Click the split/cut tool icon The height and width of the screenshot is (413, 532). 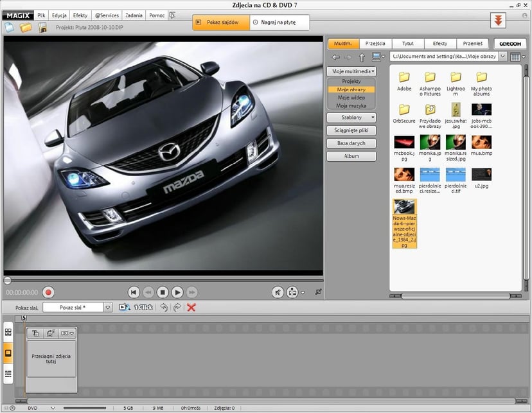coord(292,292)
